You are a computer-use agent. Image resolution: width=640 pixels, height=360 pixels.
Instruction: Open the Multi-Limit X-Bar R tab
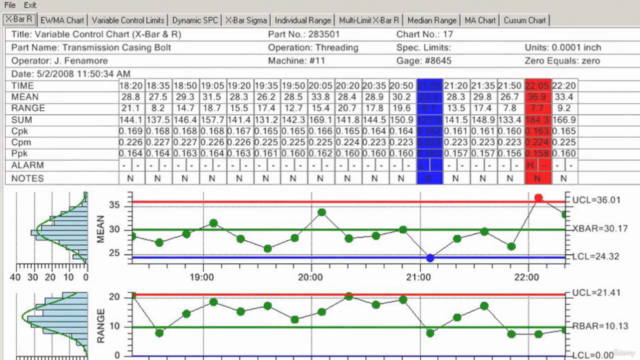pyautogui.click(x=369, y=20)
